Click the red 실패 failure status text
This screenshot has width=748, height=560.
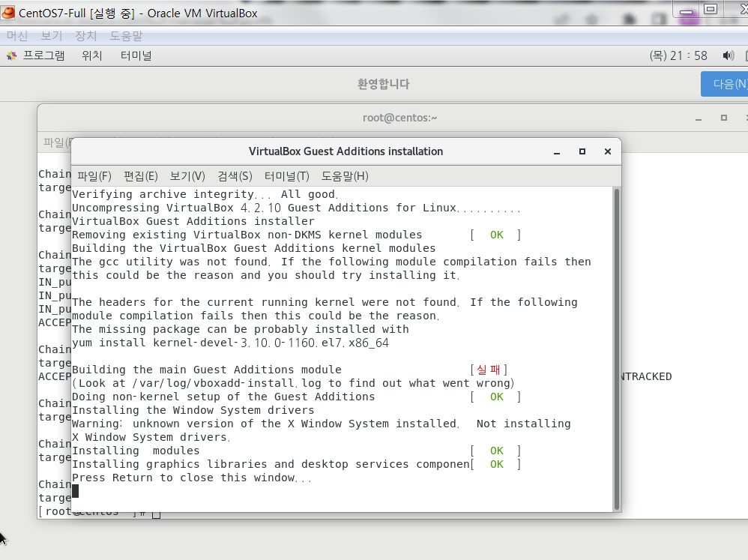tap(489, 370)
